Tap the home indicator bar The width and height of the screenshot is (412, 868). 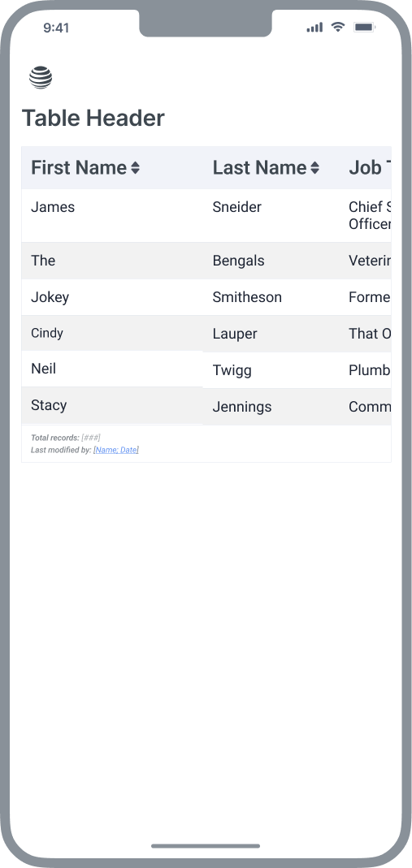pyautogui.click(x=206, y=846)
